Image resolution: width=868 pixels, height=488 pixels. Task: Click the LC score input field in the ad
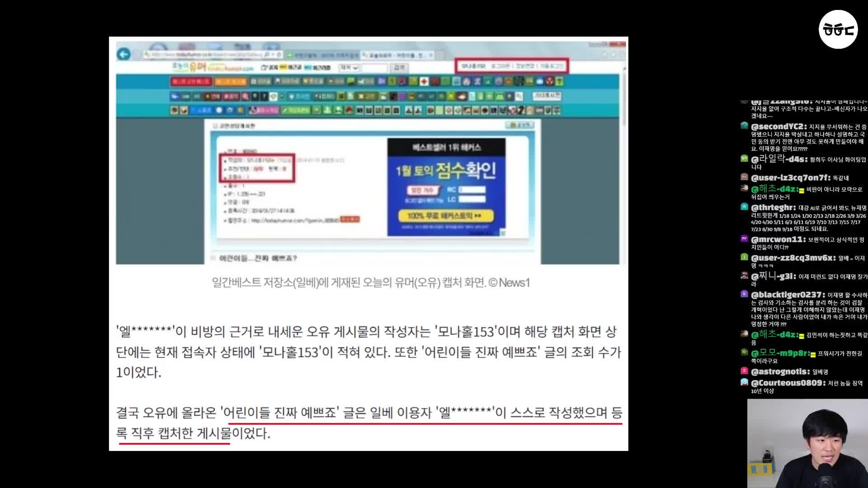tap(472, 199)
